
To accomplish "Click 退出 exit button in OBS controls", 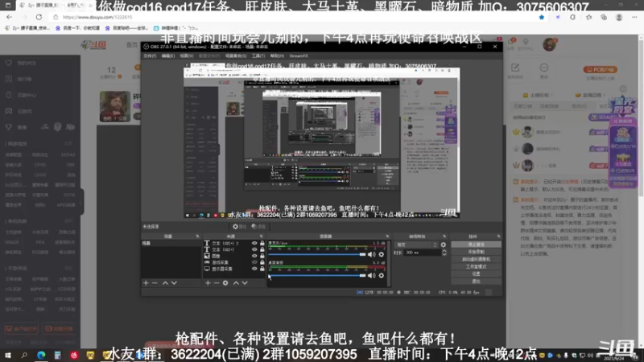I will (476, 281).
